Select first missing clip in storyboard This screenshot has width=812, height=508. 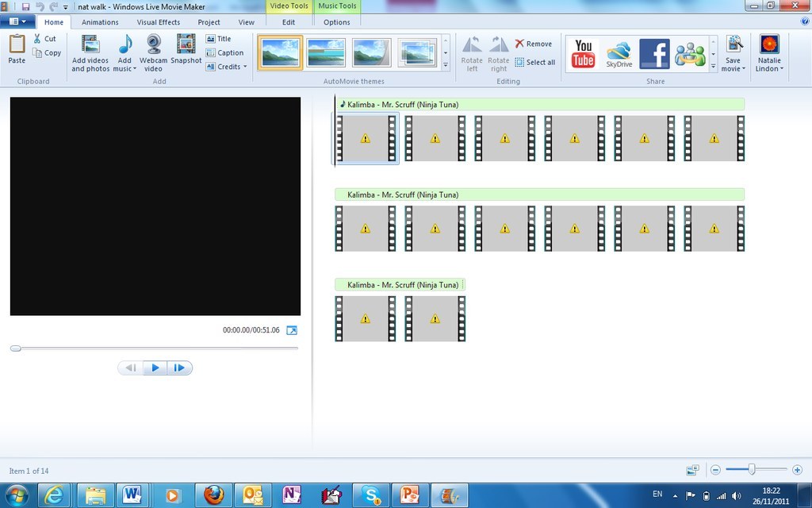coord(365,138)
